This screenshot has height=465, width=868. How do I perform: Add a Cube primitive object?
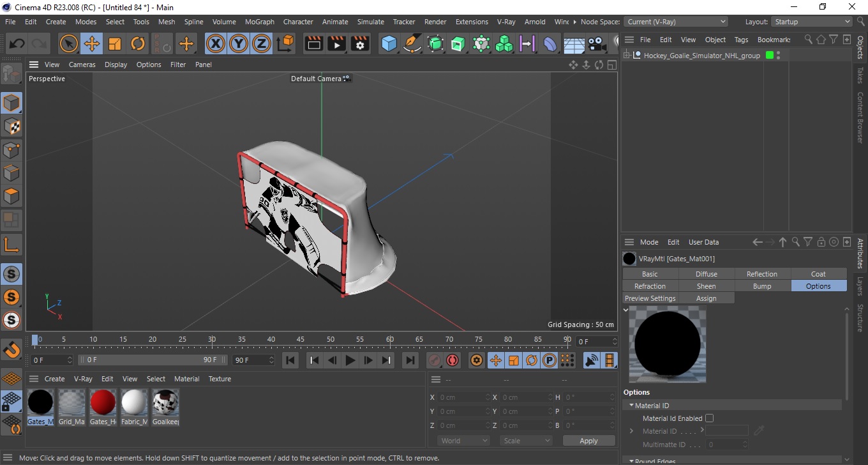(x=389, y=44)
